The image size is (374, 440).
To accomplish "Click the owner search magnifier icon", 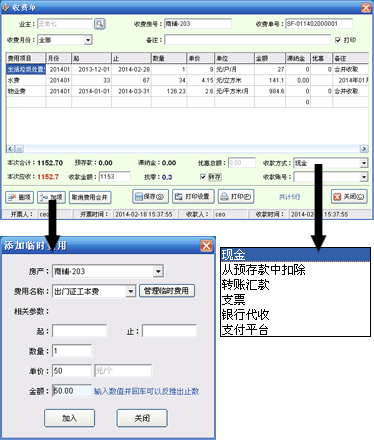I will (x=100, y=24).
